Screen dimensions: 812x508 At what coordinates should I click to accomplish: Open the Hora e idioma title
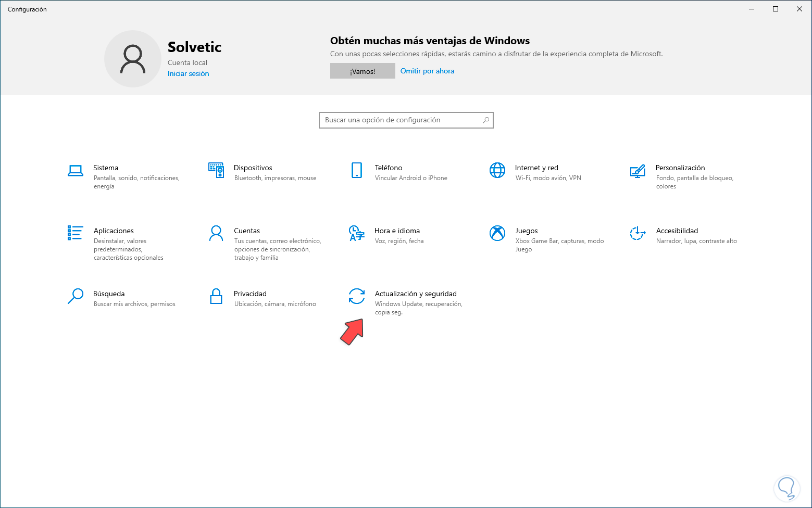(x=397, y=231)
